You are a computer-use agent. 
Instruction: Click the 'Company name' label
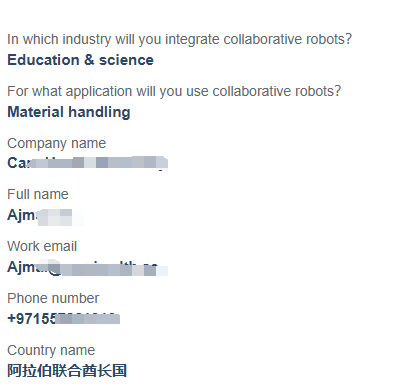[x=56, y=144]
